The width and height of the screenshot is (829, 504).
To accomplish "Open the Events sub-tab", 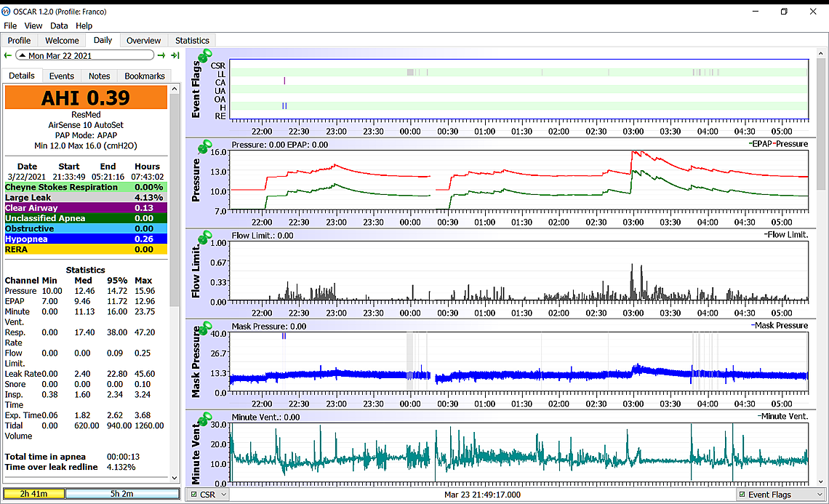I will click(61, 76).
